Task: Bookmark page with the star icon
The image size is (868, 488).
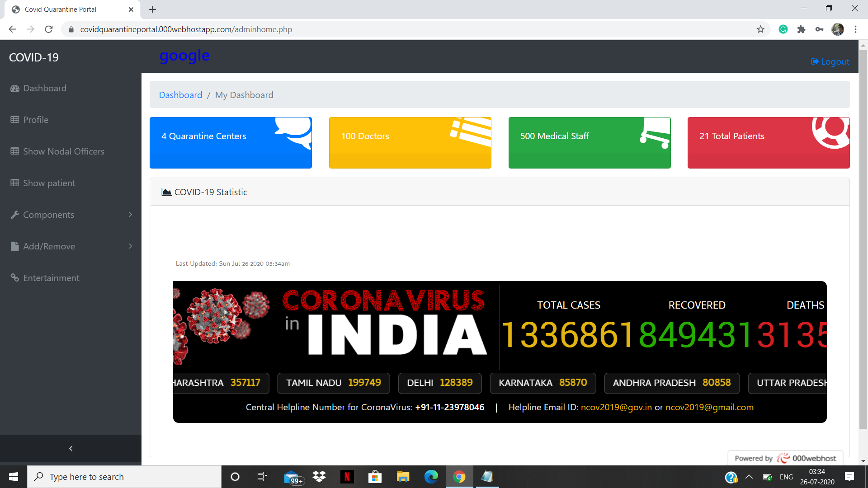Action: coord(760,29)
